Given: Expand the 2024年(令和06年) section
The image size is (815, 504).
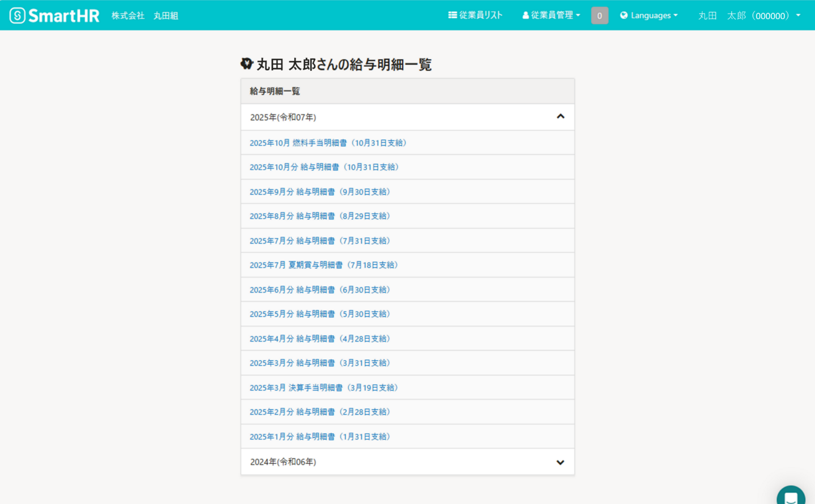Looking at the screenshot, I should tap(560, 462).
